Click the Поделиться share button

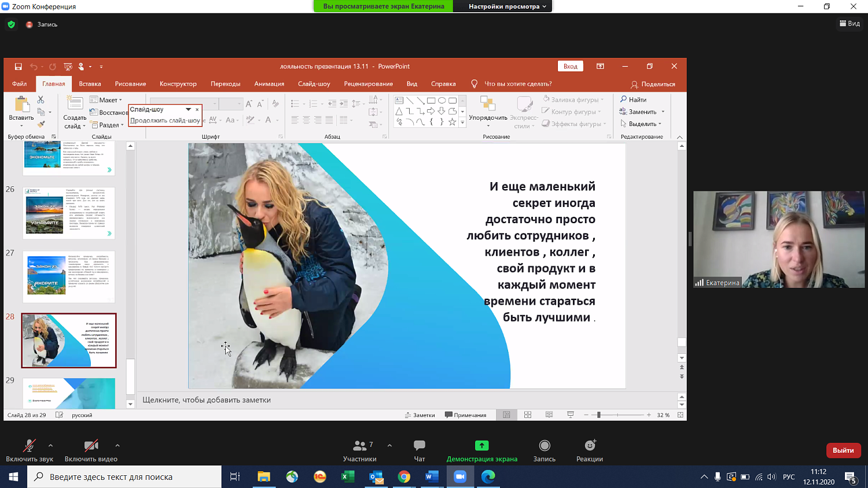(653, 84)
